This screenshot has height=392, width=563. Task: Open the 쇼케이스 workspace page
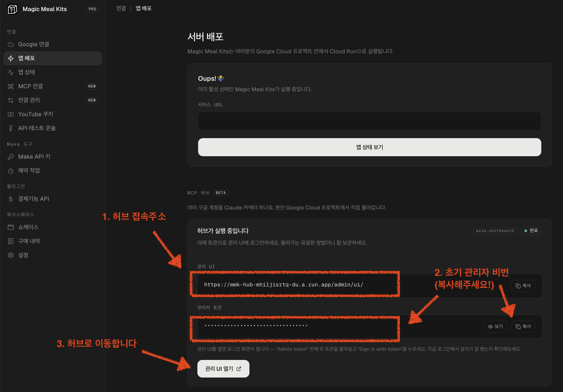(53, 227)
